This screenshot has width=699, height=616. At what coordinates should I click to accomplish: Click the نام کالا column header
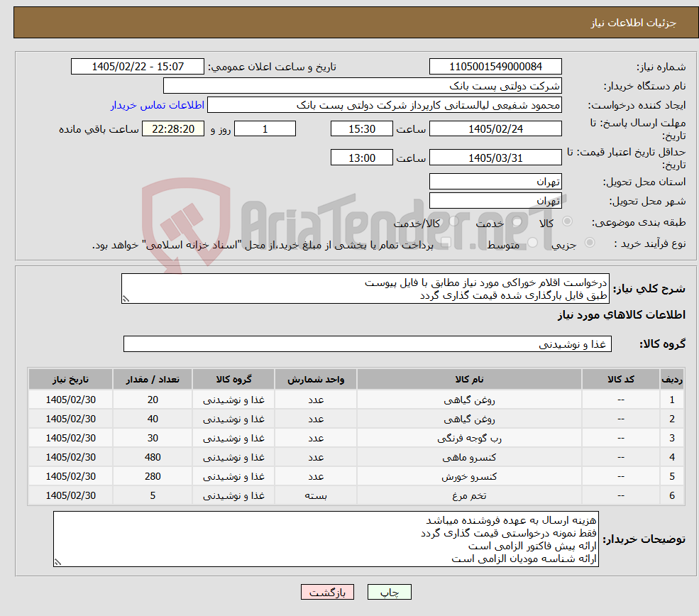[x=469, y=379]
